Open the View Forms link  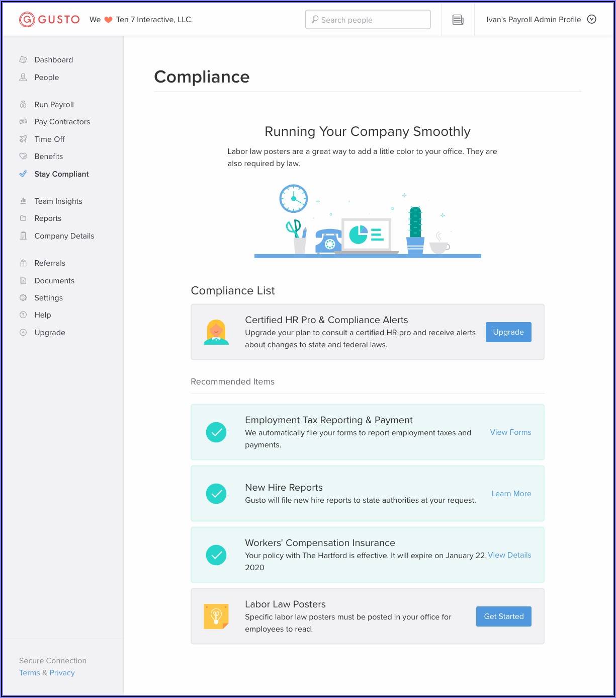coord(510,432)
